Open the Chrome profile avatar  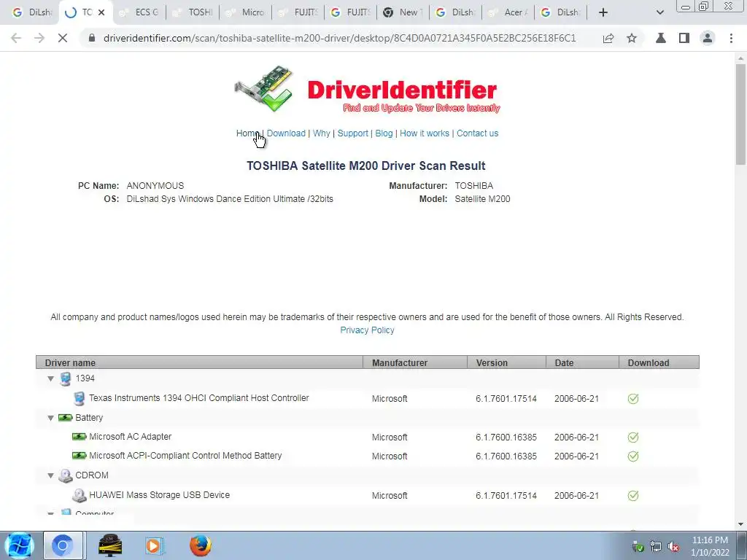(x=708, y=38)
